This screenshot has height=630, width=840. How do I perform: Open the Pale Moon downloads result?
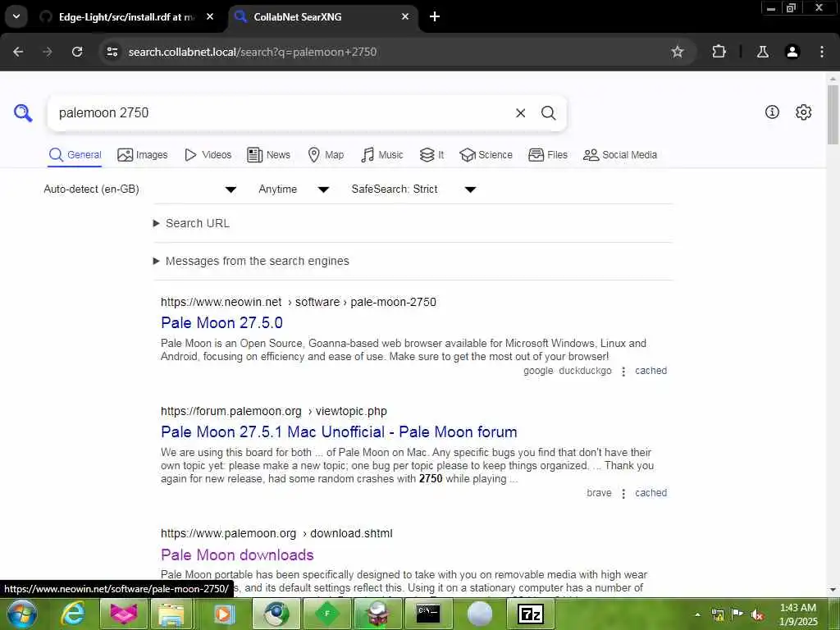click(x=237, y=555)
